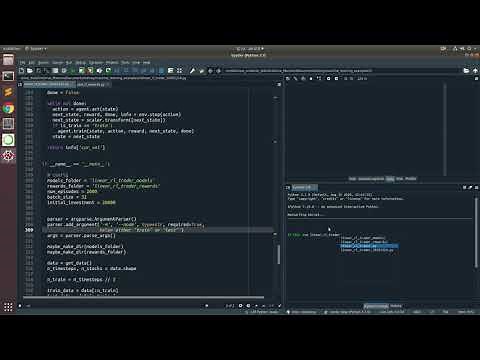
Task: Open the Terminal from the Ubuntu dock
Action: tap(8, 76)
